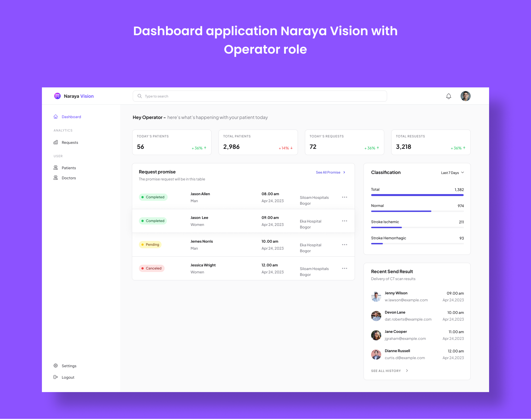This screenshot has height=420, width=531.
Task: Click the Today's Patients card value 56
Action: tap(141, 147)
